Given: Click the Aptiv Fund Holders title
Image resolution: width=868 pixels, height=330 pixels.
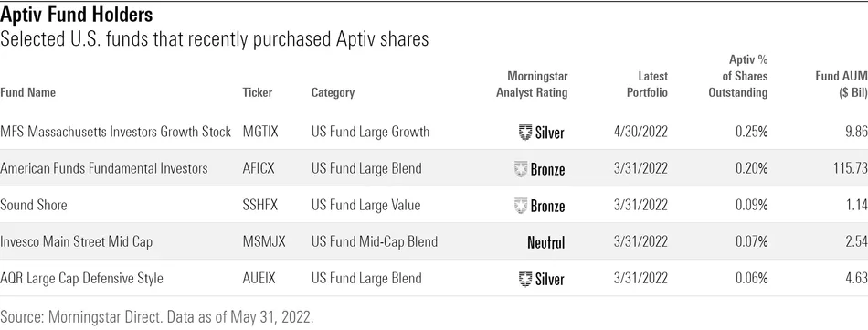Looking at the screenshot, I should click(x=77, y=14).
